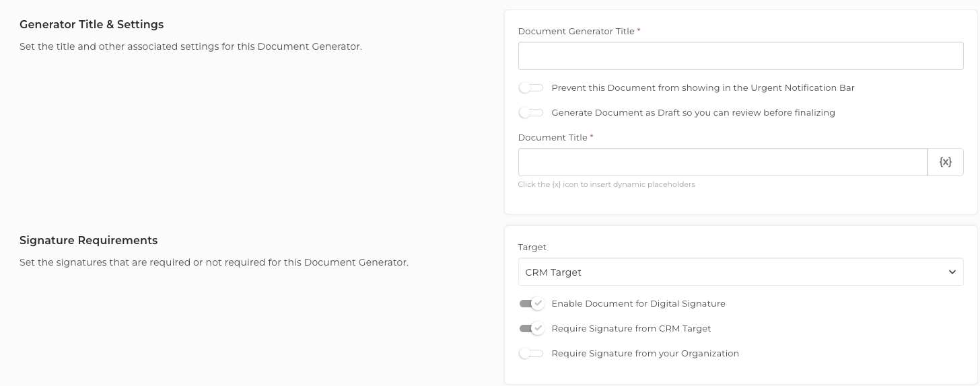The height and width of the screenshot is (386, 980).
Task: Click the 'Set the signatures that are required' description
Action: point(214,262)
